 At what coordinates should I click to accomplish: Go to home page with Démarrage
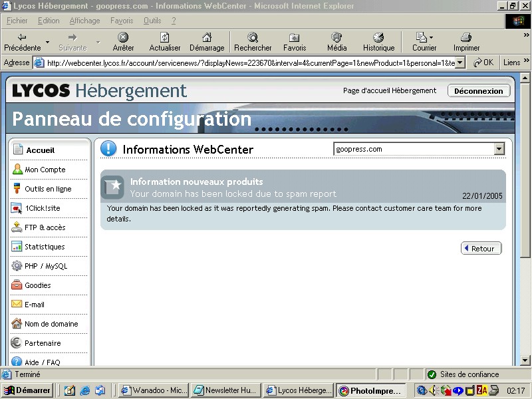207,42
